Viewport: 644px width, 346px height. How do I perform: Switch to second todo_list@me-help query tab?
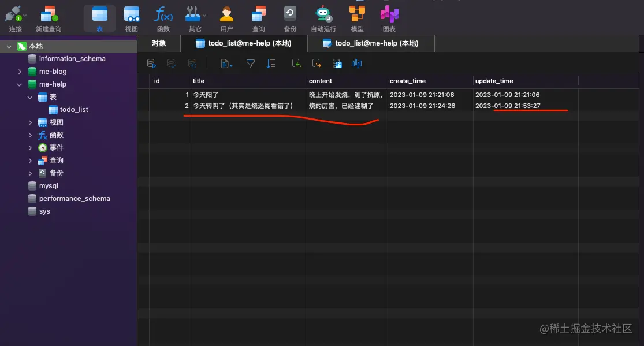click(x=371, y=43)
